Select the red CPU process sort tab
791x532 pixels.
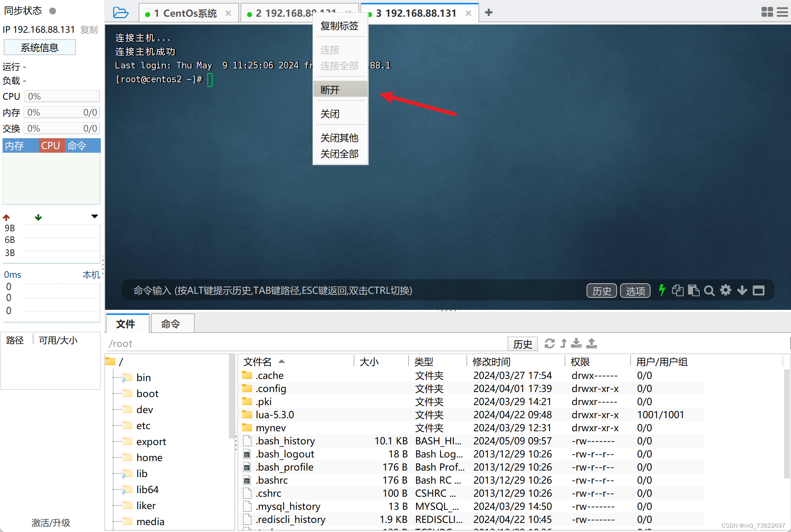point(52,145)
